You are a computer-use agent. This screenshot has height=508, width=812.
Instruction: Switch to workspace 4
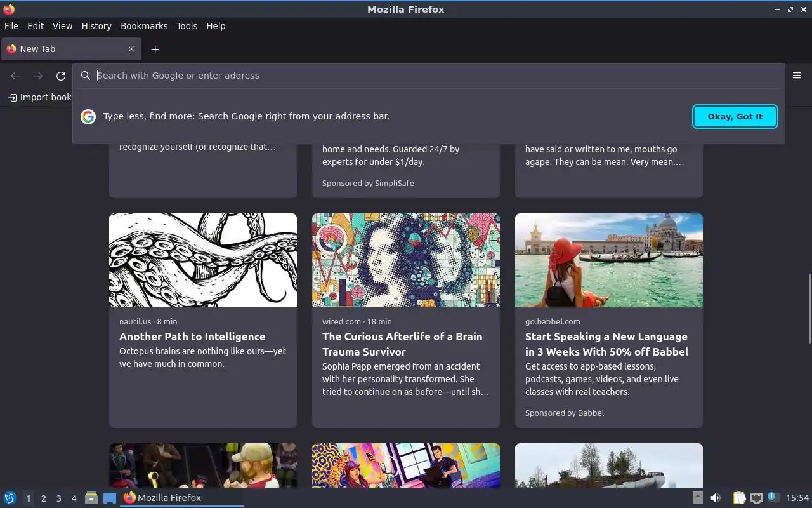pos(74,498)
